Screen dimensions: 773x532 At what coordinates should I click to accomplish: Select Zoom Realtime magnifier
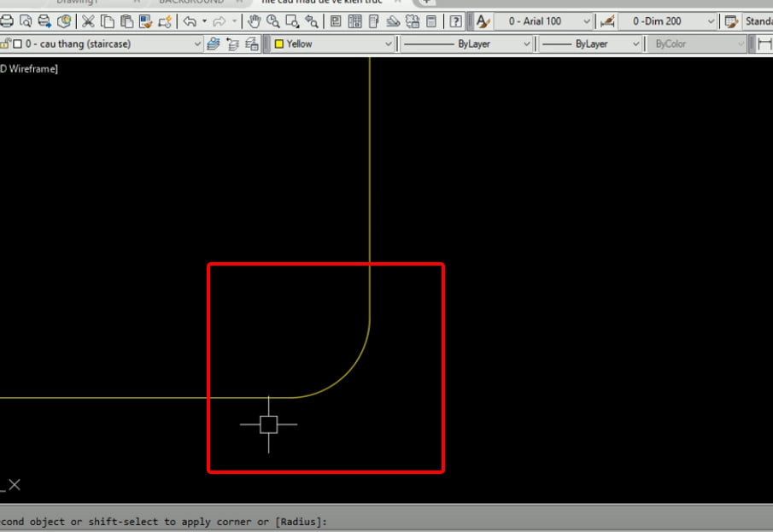(273, 21)
